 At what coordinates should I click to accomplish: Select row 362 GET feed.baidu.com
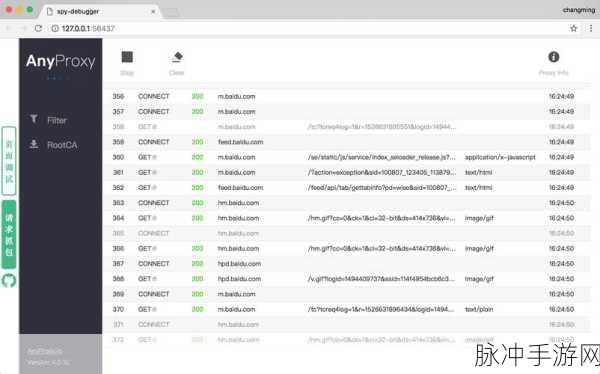(346, 188)
